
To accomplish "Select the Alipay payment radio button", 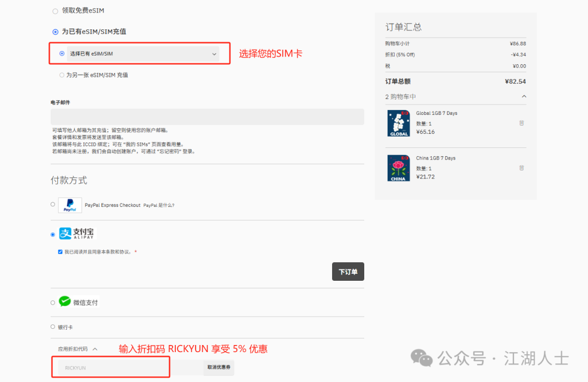I will coord(53,235).
